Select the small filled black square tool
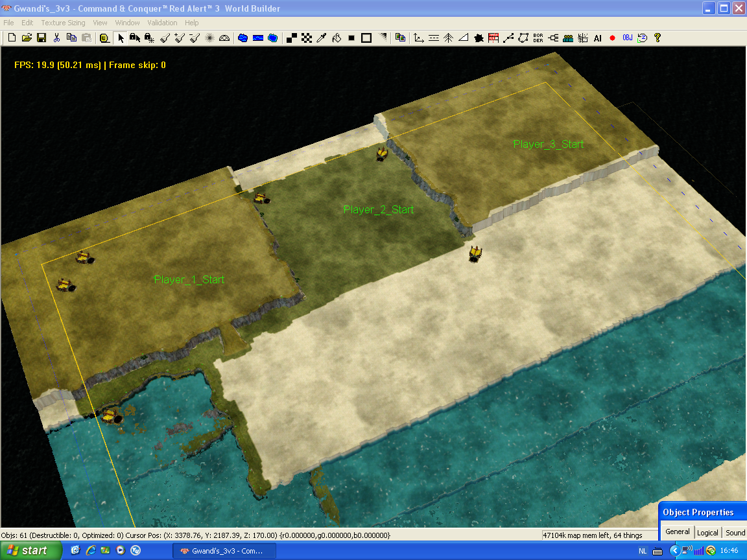The width and height of the screenshot is (747, 560). point(351,38)
